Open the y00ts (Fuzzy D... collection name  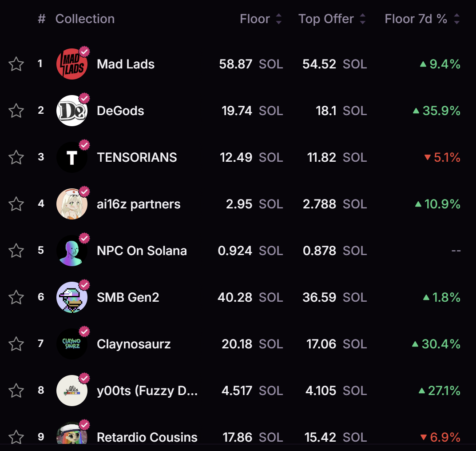click(x=147, y=391)
